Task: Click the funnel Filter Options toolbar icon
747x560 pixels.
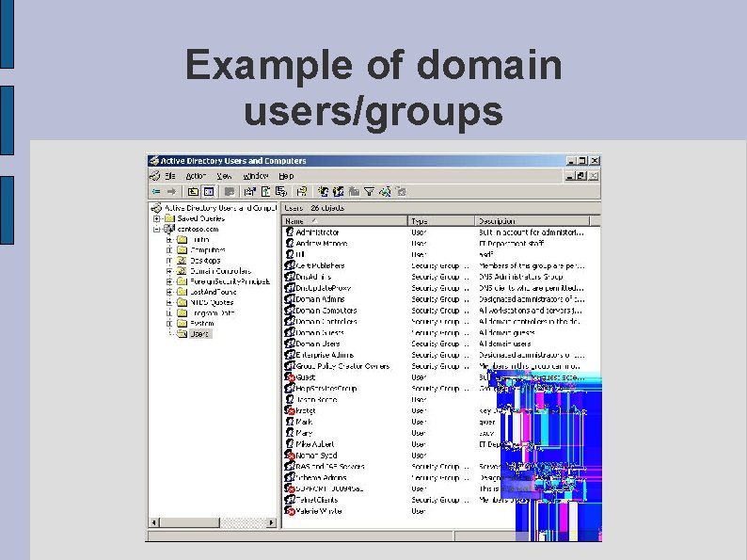Action: pos(369,192)
